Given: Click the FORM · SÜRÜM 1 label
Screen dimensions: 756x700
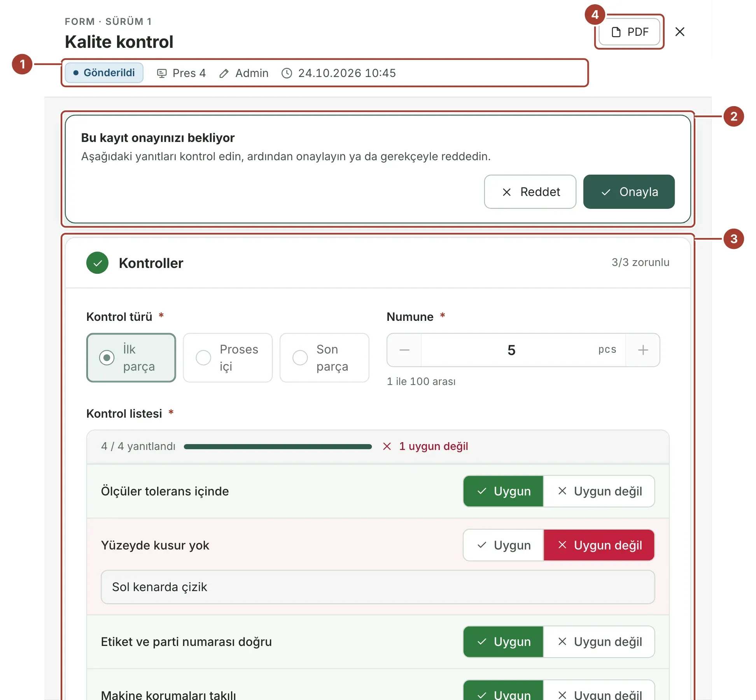Looking at the screenshot, I should [108, 21].
